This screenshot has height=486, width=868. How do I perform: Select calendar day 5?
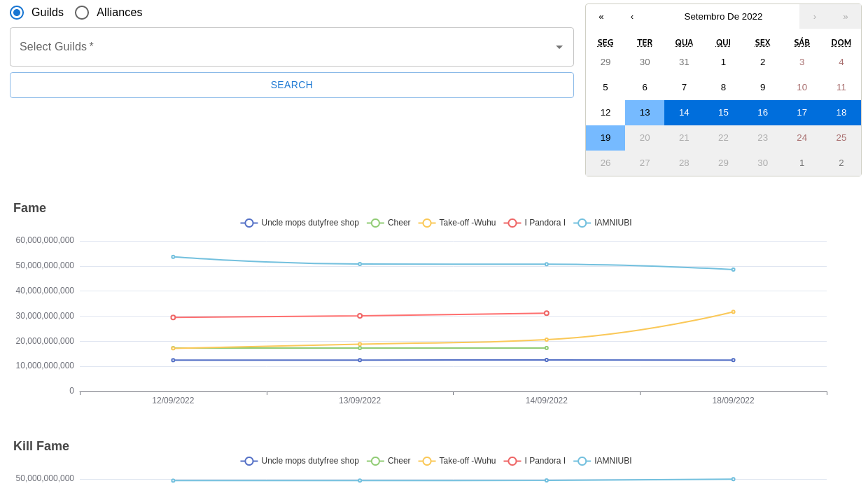(x=605, y=88)
